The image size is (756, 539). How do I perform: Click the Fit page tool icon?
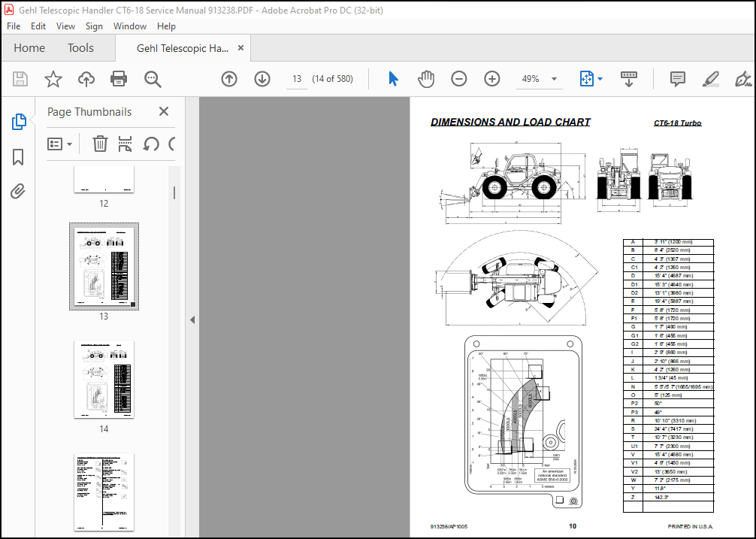[587, 79]
